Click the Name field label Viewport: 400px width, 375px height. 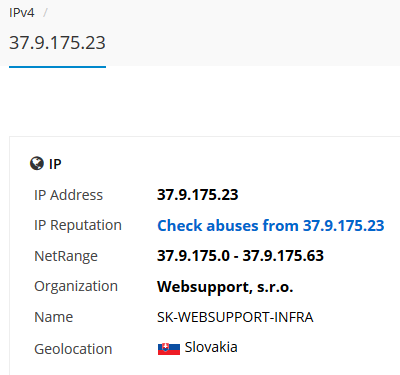(53, 317)
